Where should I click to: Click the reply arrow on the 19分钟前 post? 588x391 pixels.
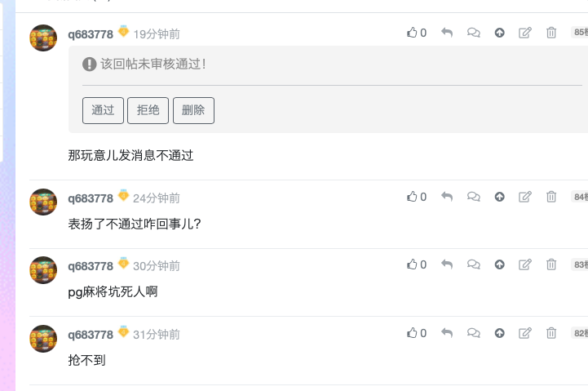pos(446,33)
